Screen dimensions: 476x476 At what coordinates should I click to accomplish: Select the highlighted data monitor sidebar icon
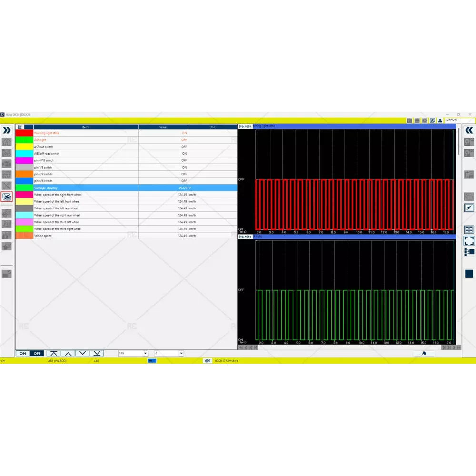(7, 197)
